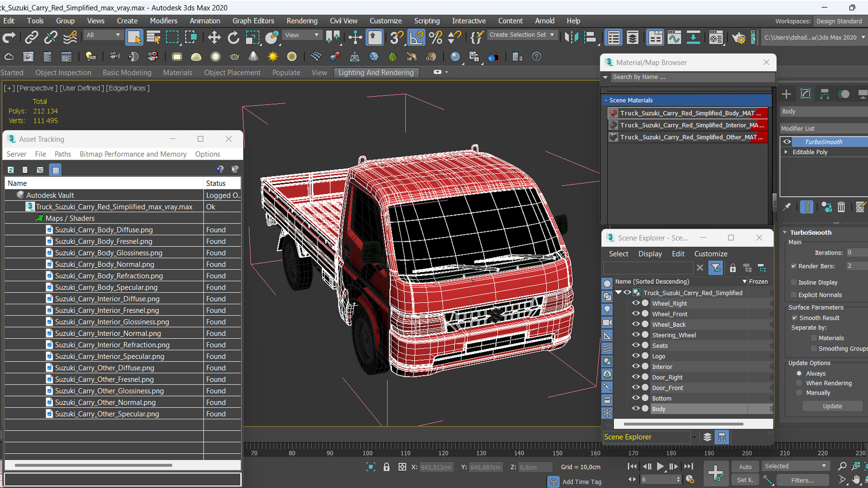Select the When Rendering radio option
Viewport: 868px width, 488px height.
pos(799,383)
